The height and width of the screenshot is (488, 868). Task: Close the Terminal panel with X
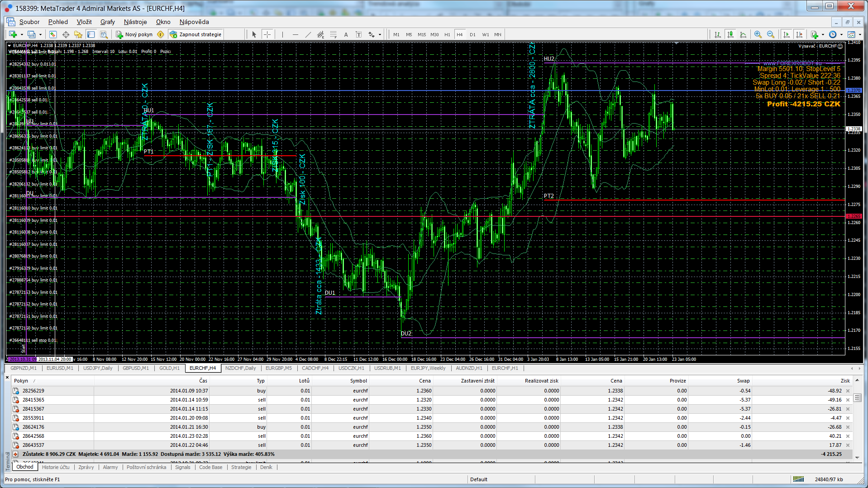pos(7,377)
